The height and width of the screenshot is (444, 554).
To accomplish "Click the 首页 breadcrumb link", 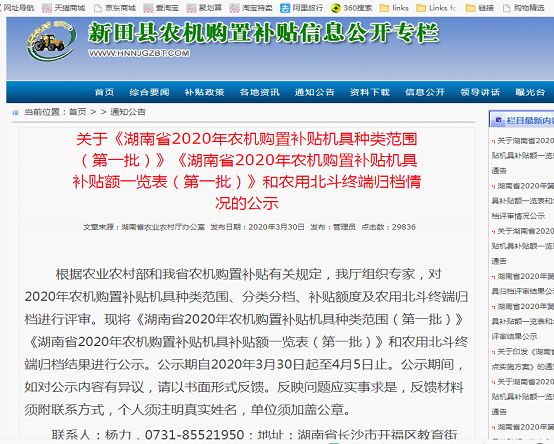I will [77, 112].
